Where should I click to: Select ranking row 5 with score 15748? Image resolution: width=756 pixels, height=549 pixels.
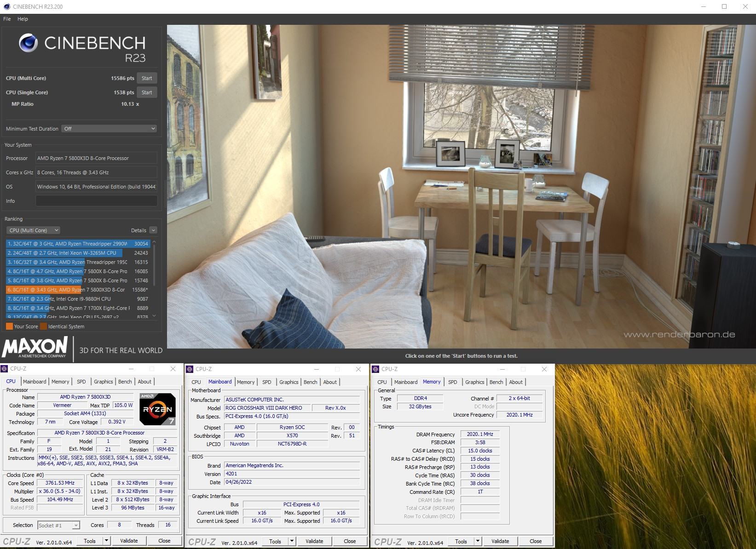78,280
